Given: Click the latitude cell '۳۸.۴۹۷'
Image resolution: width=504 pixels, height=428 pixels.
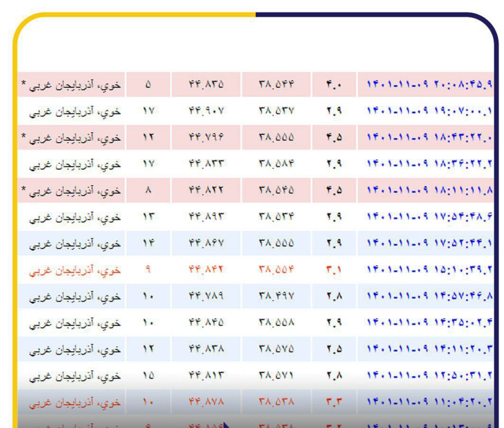Looking at the screenshot, I should [x=277, y=296].
